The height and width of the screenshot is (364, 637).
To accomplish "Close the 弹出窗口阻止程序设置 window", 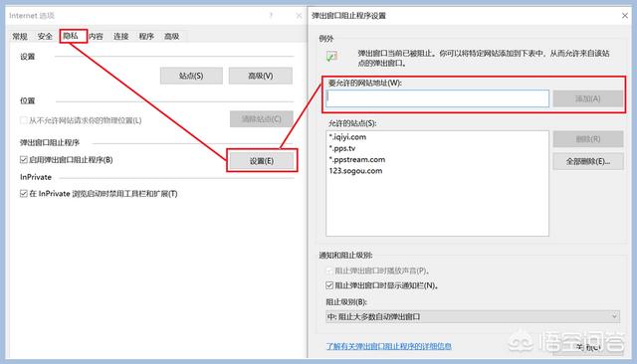I will tap(625, 16).
